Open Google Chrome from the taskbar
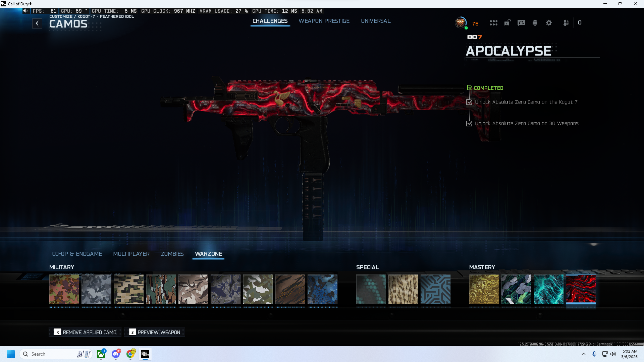Image resolution: width=644 pixels, height=362 pixels. (x=130, y=354)
